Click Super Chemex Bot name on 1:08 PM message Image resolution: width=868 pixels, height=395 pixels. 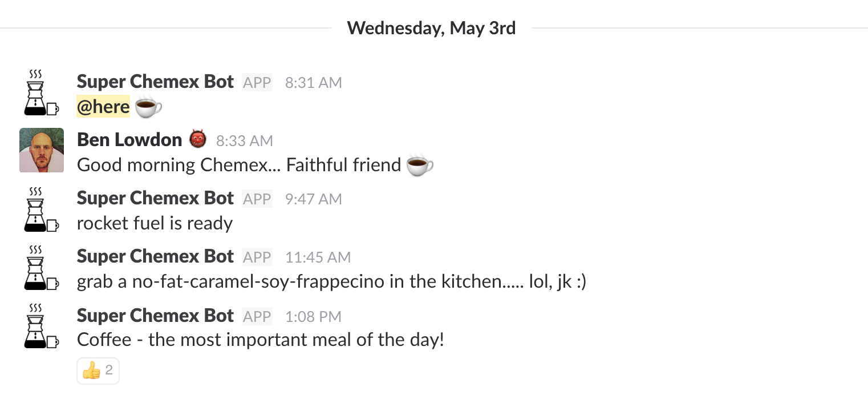coord(155,316)
